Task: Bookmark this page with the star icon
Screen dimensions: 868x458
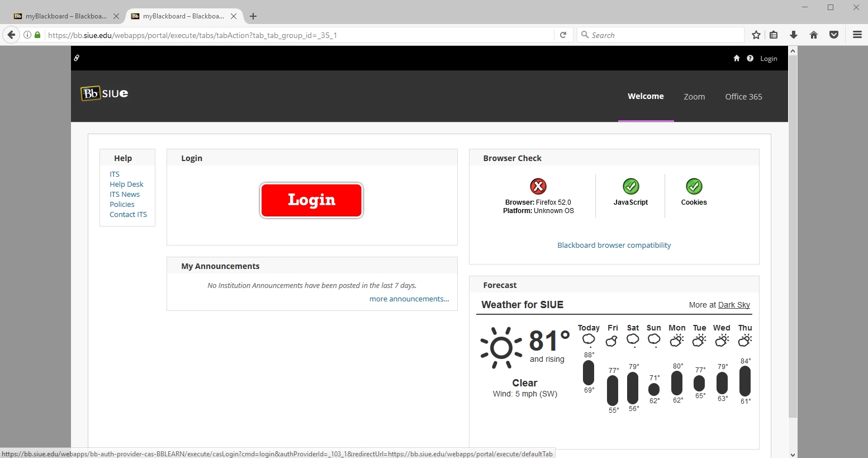Action: 756,35
